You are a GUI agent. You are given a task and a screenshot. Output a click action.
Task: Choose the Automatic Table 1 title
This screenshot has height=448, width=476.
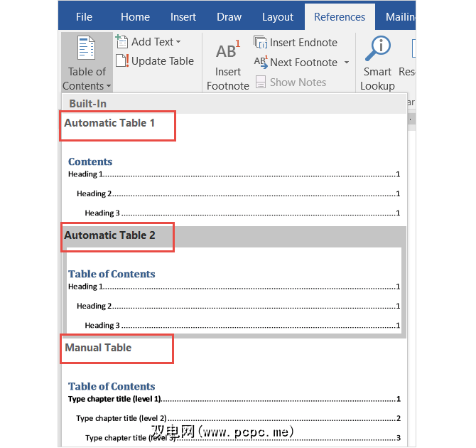pyautogui.click(x=109, y=123)
